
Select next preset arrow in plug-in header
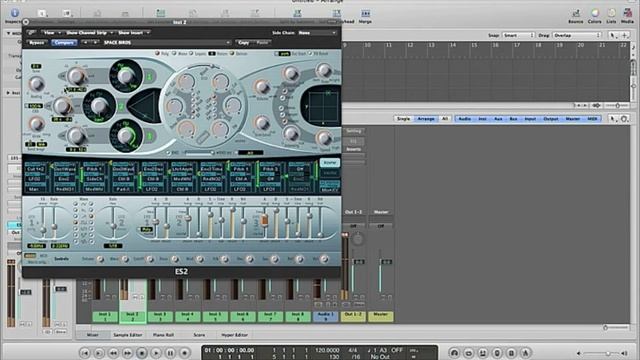click(x=95, y=42)
